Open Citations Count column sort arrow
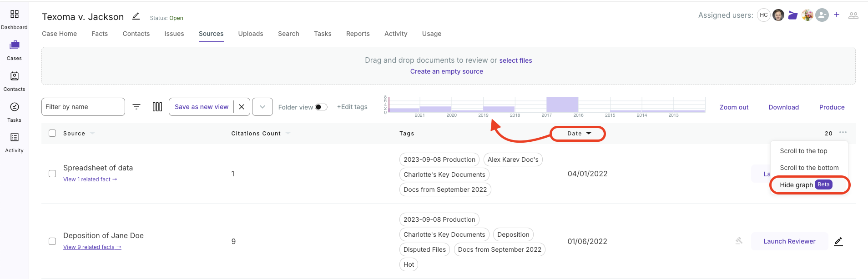 point(288,134)
